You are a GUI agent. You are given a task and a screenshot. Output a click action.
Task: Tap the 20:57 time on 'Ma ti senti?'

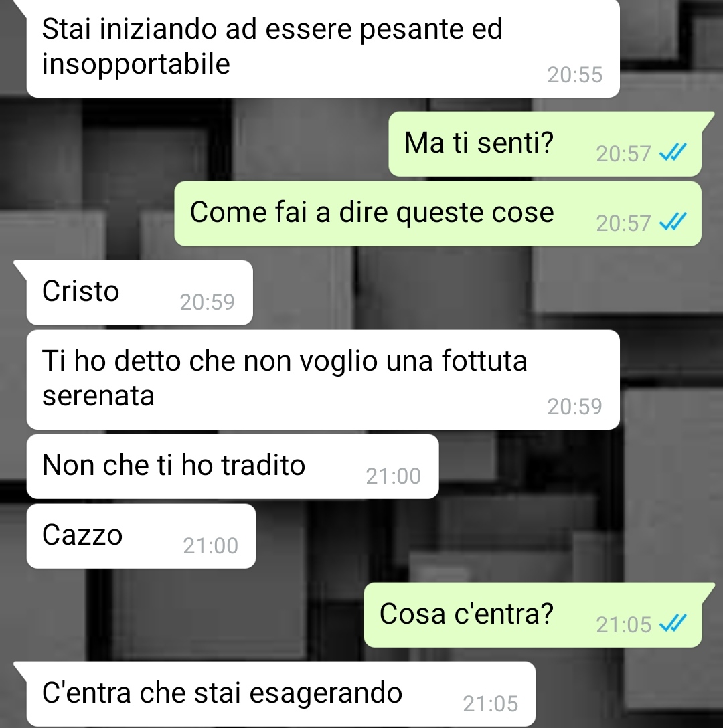(x=623, y=154)
